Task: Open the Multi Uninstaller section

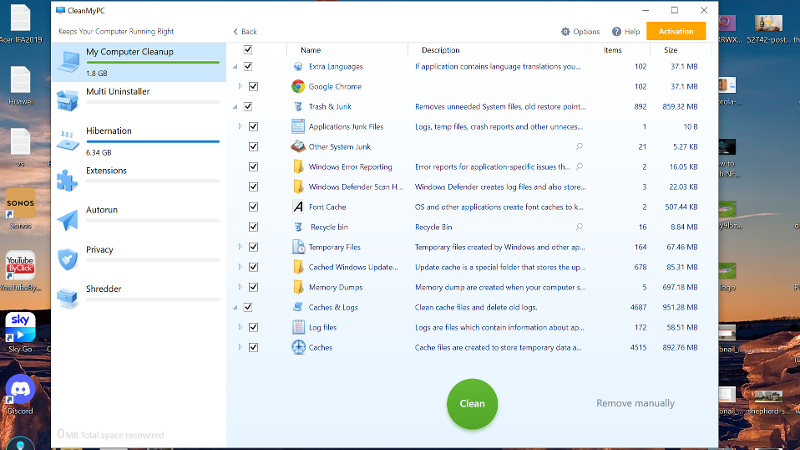Action: pyautogui.click(x=120, y=91)
